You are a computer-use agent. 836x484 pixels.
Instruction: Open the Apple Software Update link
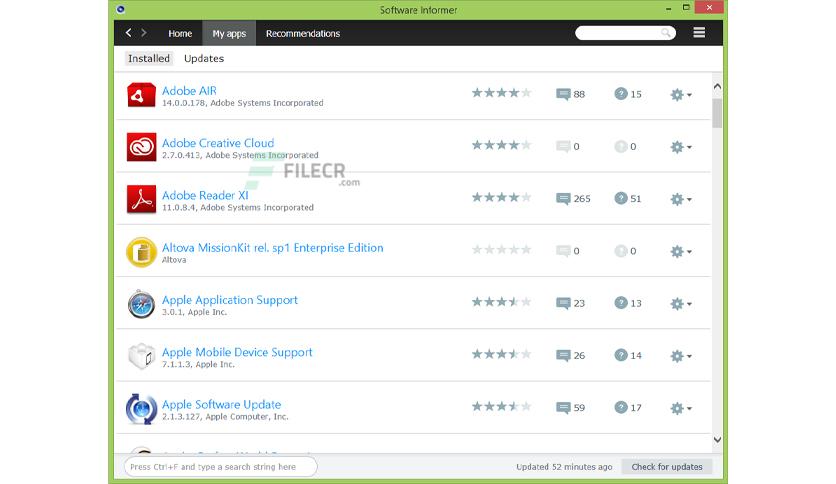pos(221,404)
